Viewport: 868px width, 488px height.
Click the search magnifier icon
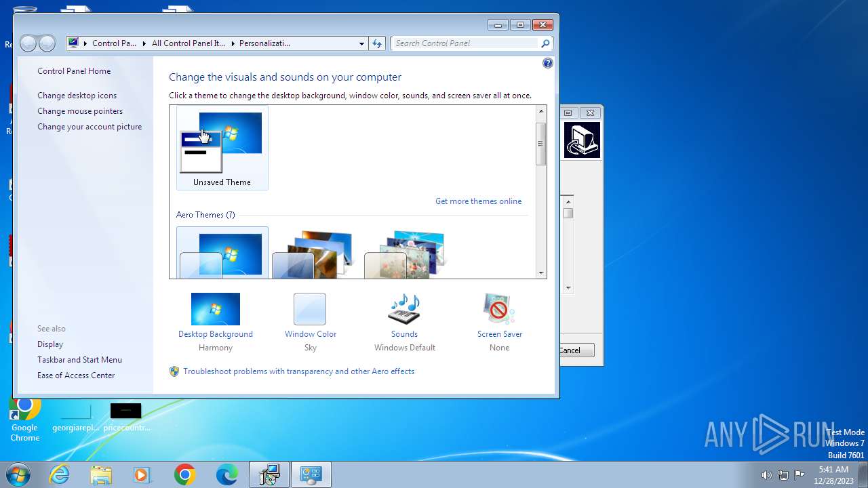[545, 43]
